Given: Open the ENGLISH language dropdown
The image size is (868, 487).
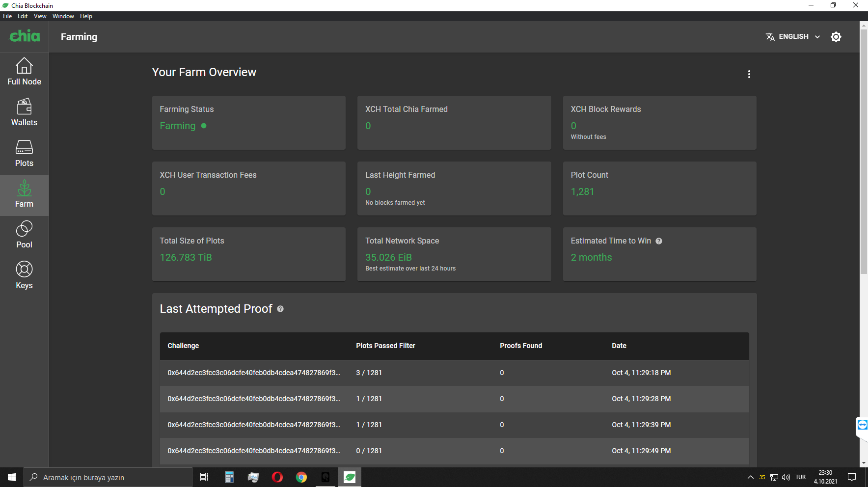Looking at the screenshot, I should [x=793, y=37].
